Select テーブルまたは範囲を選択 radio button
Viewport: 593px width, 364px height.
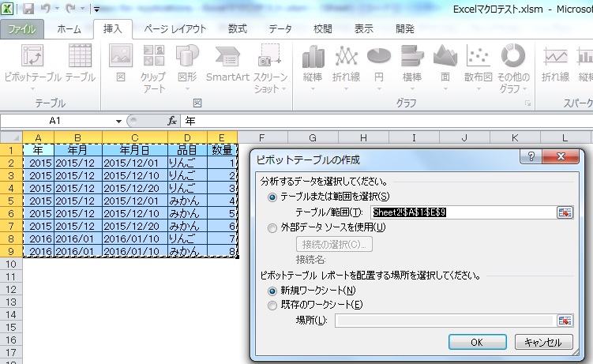point(273,174)
